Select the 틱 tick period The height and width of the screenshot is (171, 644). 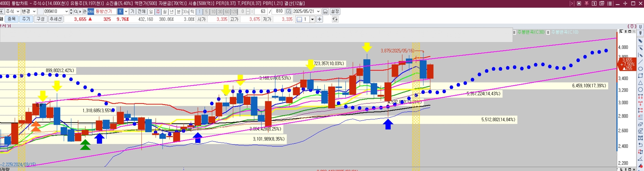click(x=192, y=11)
